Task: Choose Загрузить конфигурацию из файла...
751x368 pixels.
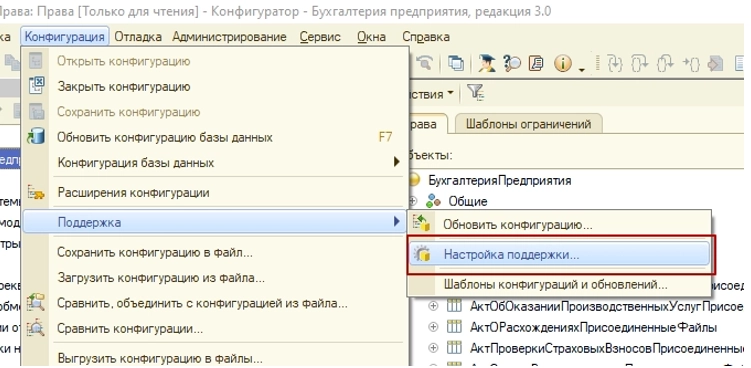Action: coord(215,278)
